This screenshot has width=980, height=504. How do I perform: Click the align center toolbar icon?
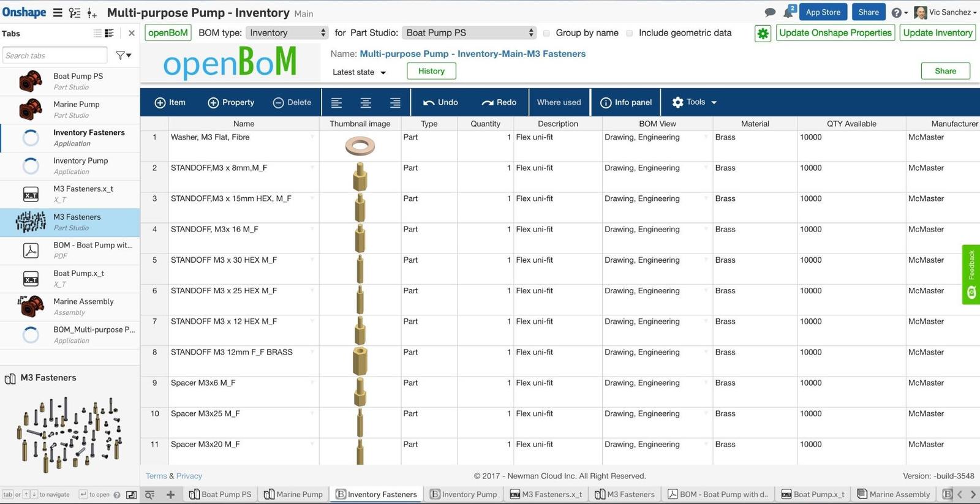(x=366, y=103)
